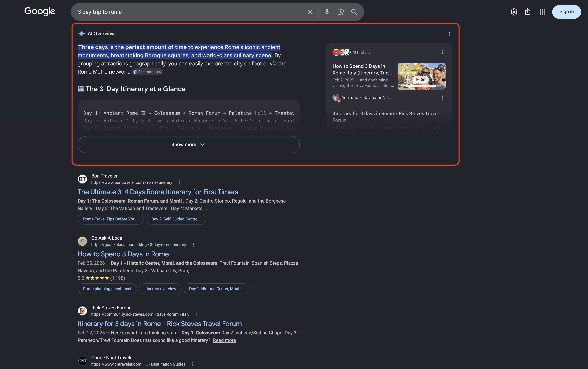Open Quick Settings gear icon

[514, 12]
